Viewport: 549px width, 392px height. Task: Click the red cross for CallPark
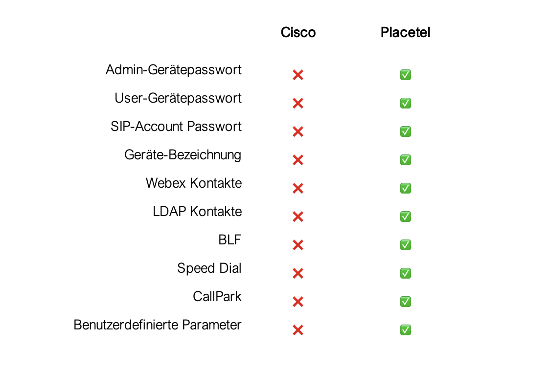pyautogui.click(x=297, y=302)
